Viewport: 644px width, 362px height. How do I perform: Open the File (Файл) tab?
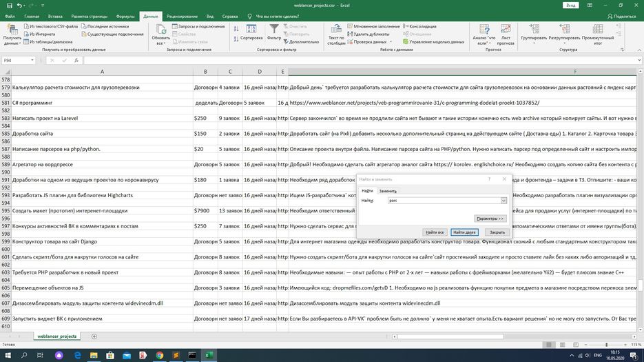click(x=10, y=17)
